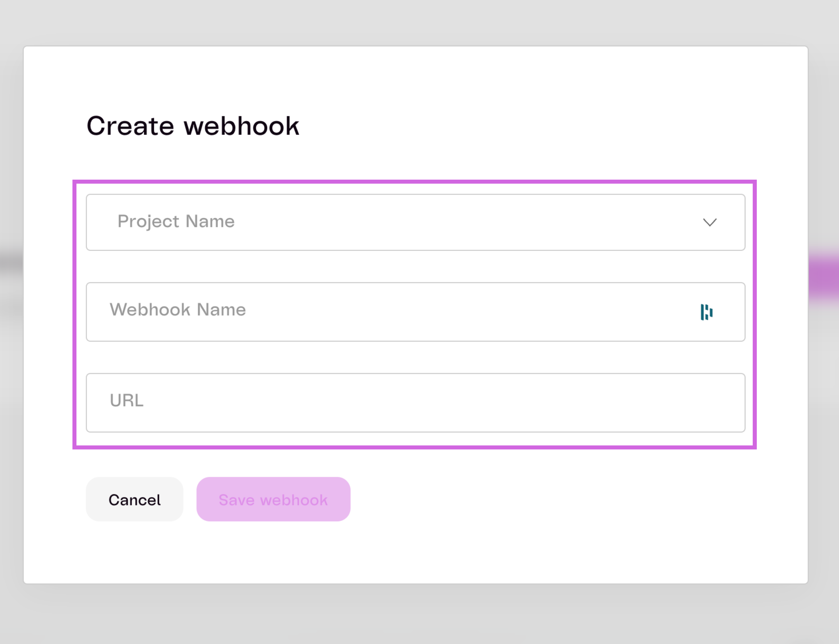The image size is (839, 644).
Task: Open the Project Name dropdown
Action: tap(415, 222)
